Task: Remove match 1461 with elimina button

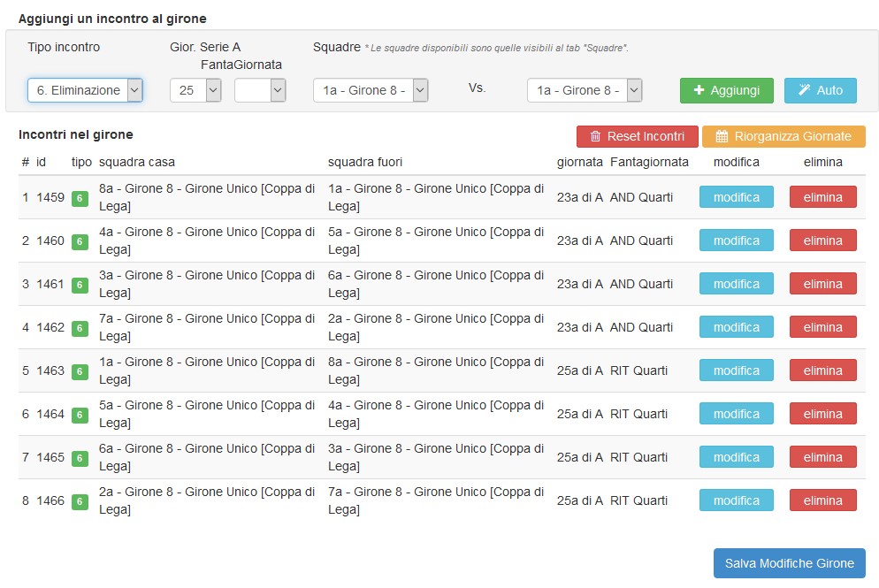Action: coord(822,284)
